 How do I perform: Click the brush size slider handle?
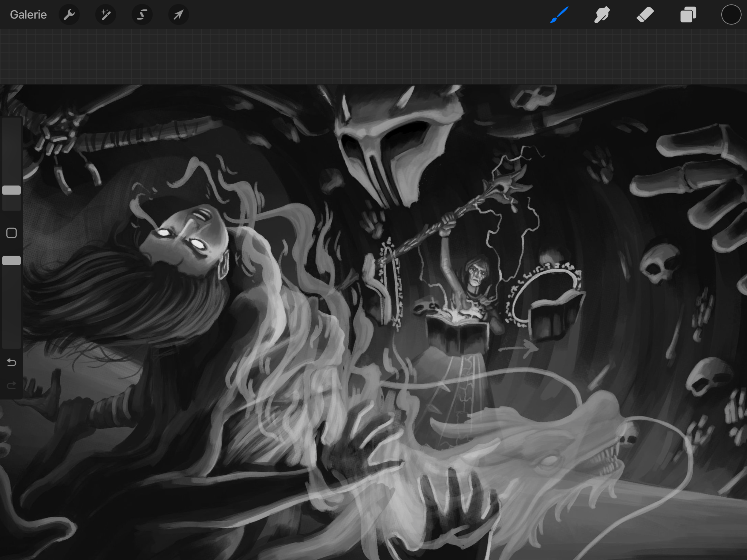point(11,190)
